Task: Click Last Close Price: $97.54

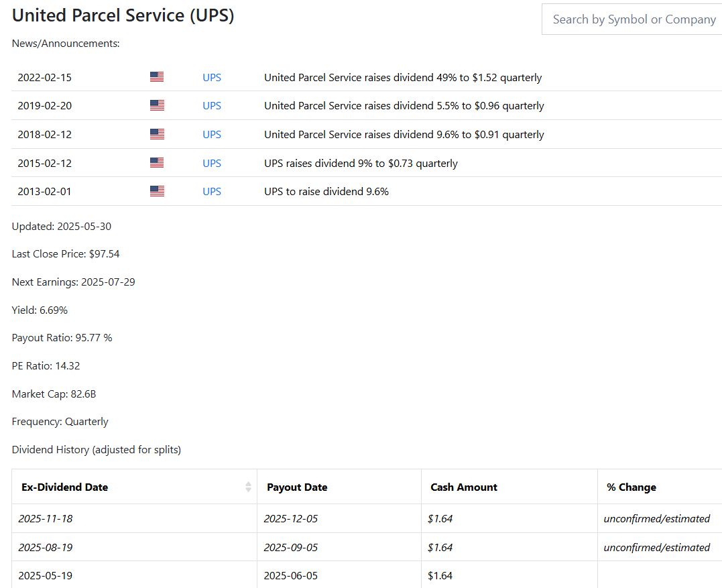Action: 66,253
